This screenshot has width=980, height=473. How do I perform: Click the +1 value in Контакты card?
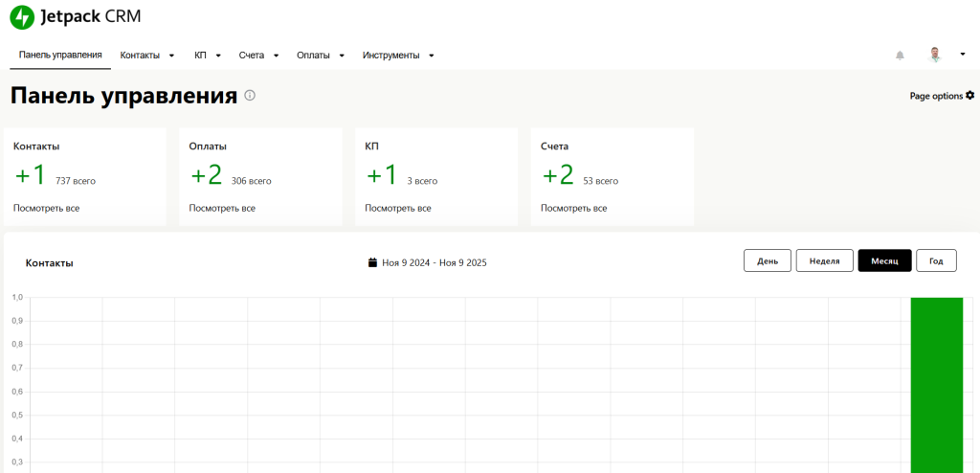tap(31, 176)
